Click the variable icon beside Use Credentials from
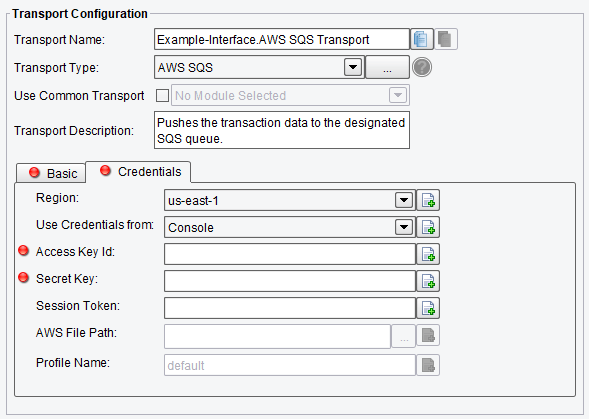The width and height of the screenshot is (589, 419). (x=428, y=227)
